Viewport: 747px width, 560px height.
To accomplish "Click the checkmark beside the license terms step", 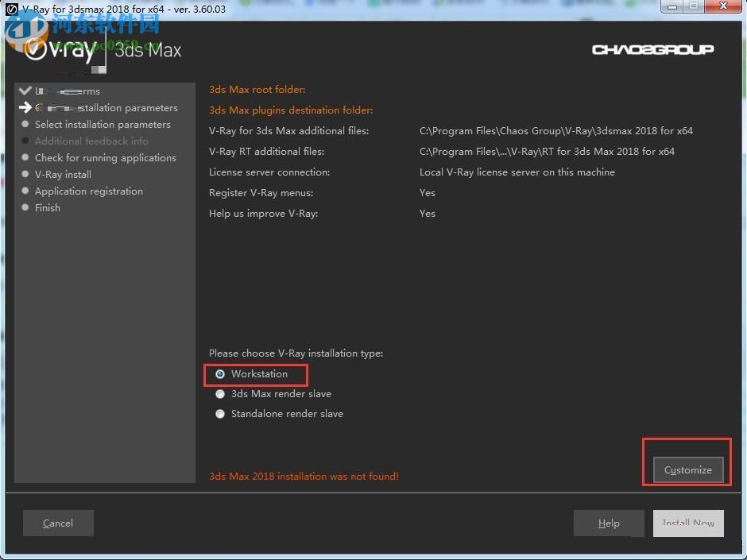I will tap(25, 91).
